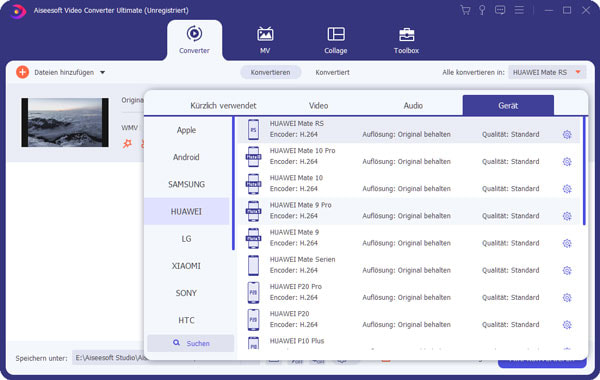This screenshot has height=380, width=600.
Task: Open settings gear for HUAWEI Mate RS
Action: [567, 135]
